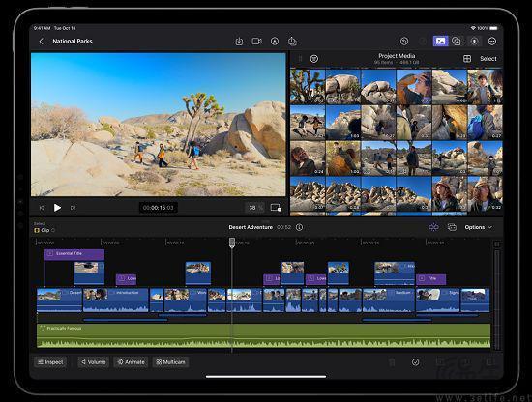
Task: Open the Inspect tab
Action: point(50,362)
